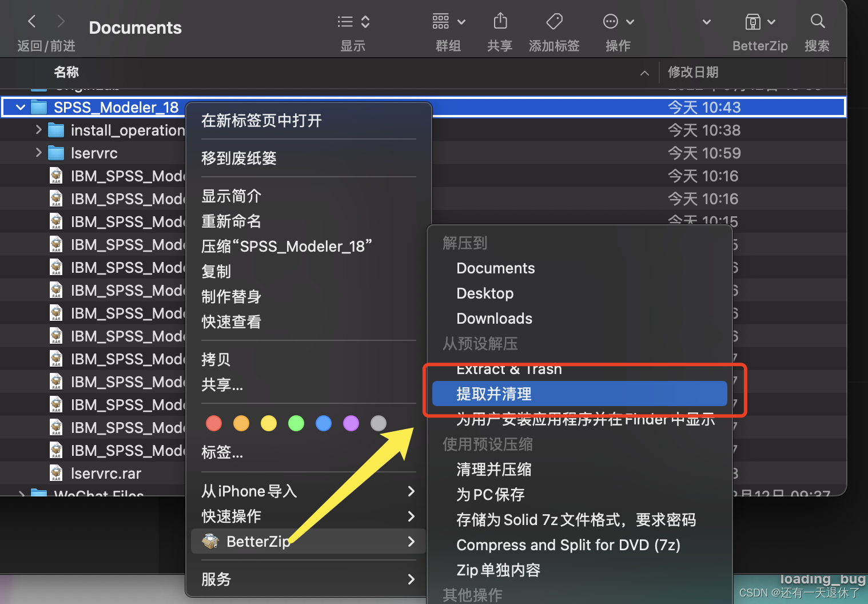Click the 群组 grouping icon in toolbar
868x604 pixels.
click(x=440, y=21)
